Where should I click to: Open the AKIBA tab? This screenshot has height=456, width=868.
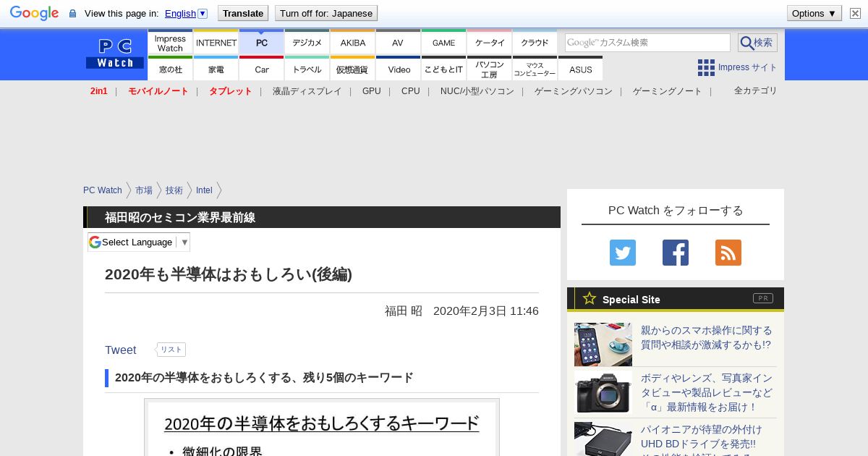tap(352, 43)
